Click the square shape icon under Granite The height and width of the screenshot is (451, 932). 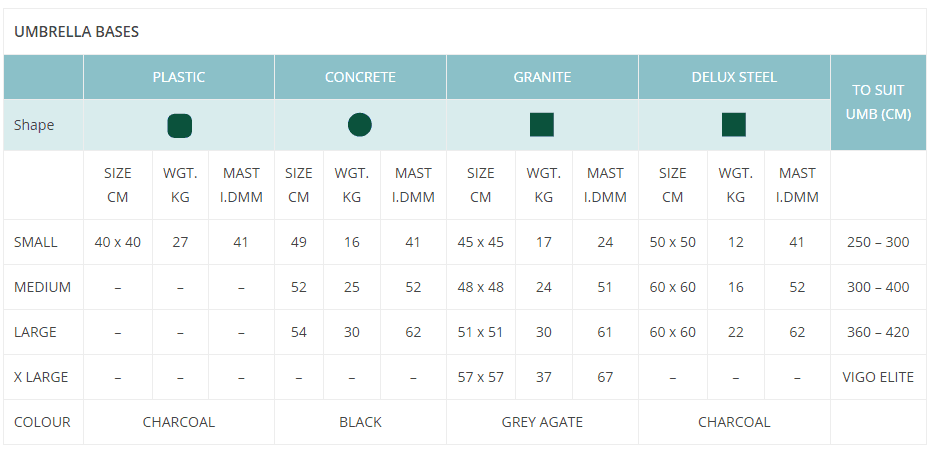[542, 125]
